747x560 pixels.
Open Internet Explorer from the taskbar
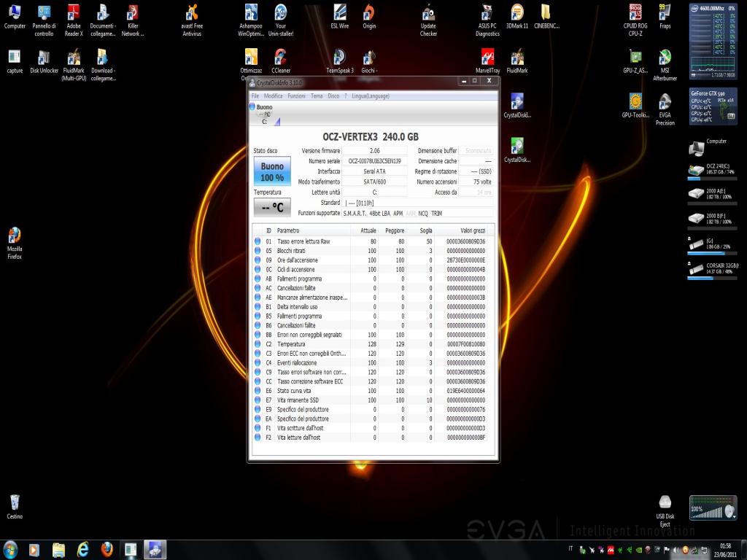pyautogui.click(x=82, y=550)
